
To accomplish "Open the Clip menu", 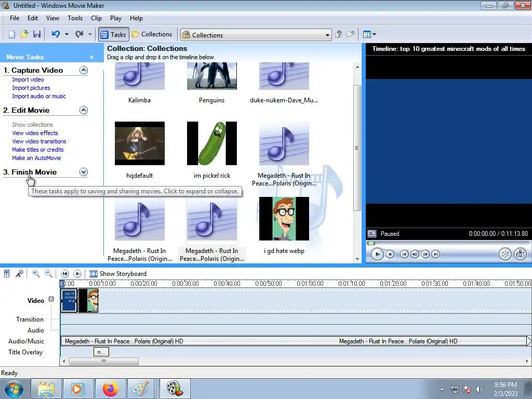I will point(96,18).
